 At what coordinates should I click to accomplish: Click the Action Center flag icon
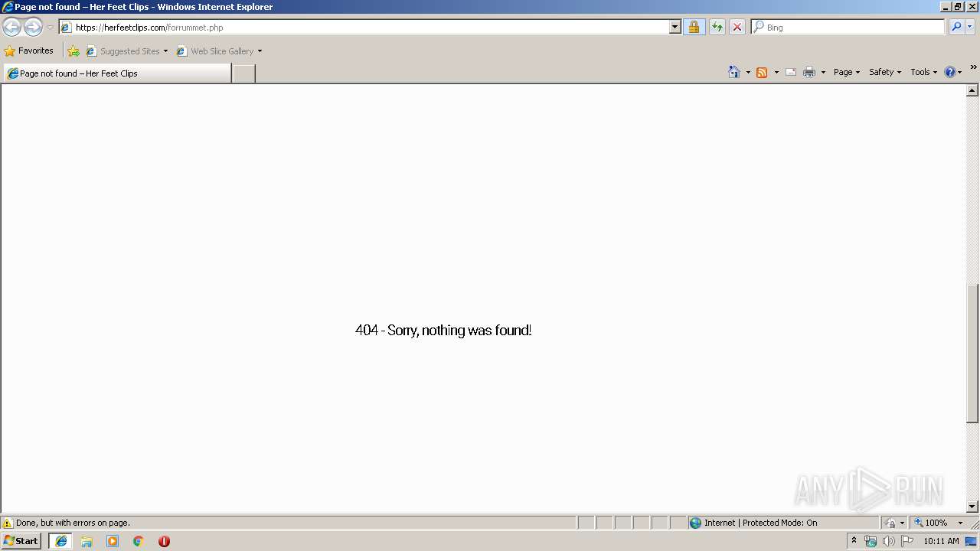[907, 541]
